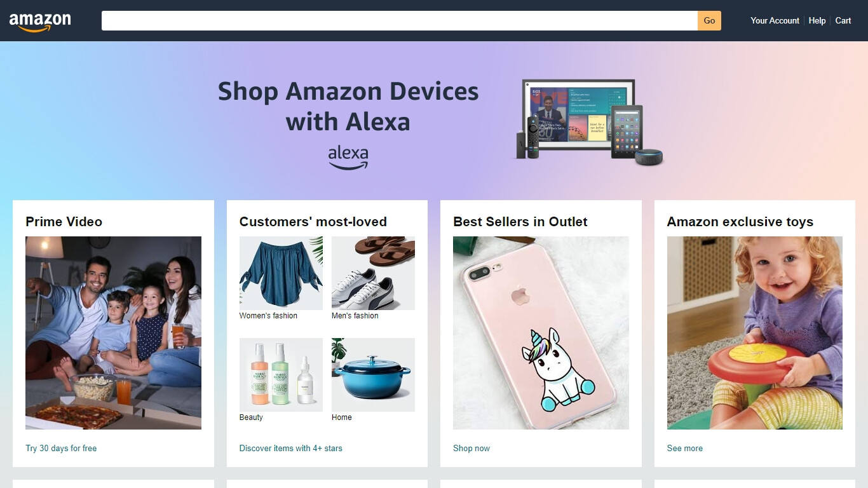
Task: Click See more under exclusive toys
Action: [685, 448]
